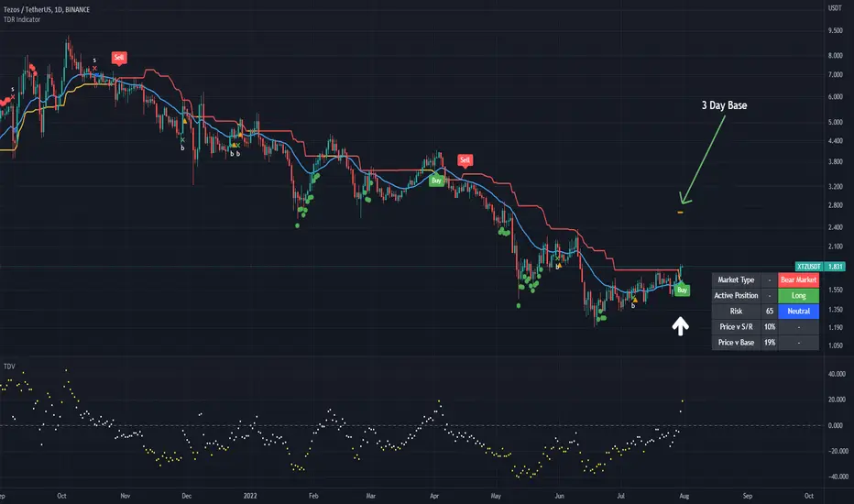Image resolution: width=854 pixels, height=504 pixels.
Task: Click the Dec label on time axis
Action: (x=186, y=496)
